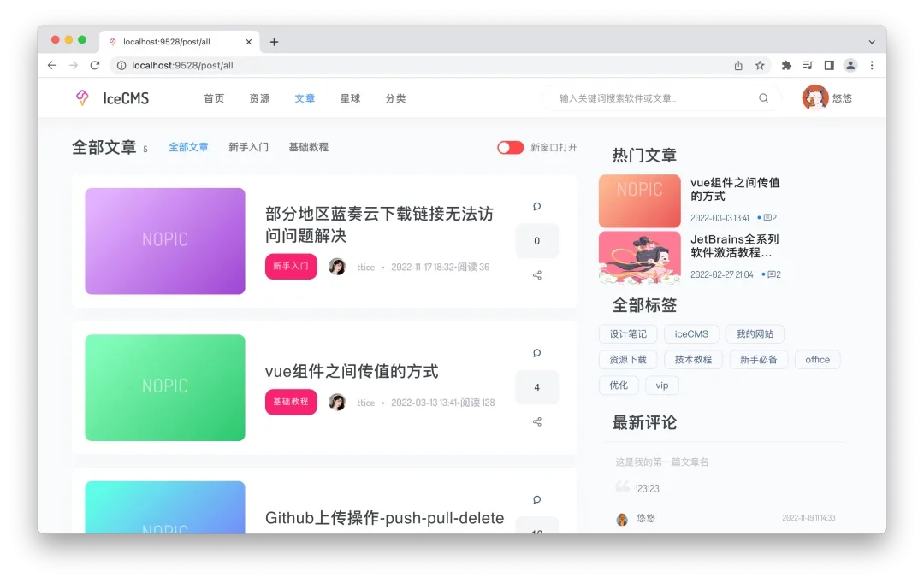The width and height of the screenshot is (924, 583).
Task: Open comments on the first article via comment bubble
Action: click(x=536, y=206)
